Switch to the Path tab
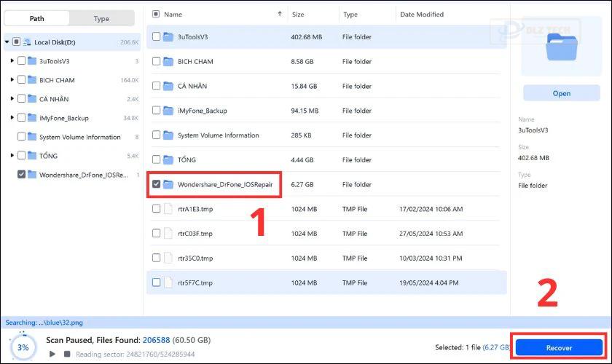Screen dimensions: 612x364 [x=36, y=18]
